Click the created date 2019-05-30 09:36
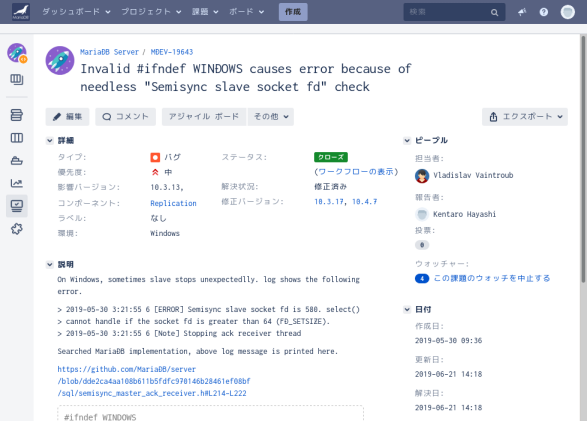The height and width of the screenshot is (421, 587). coord(448,341)
